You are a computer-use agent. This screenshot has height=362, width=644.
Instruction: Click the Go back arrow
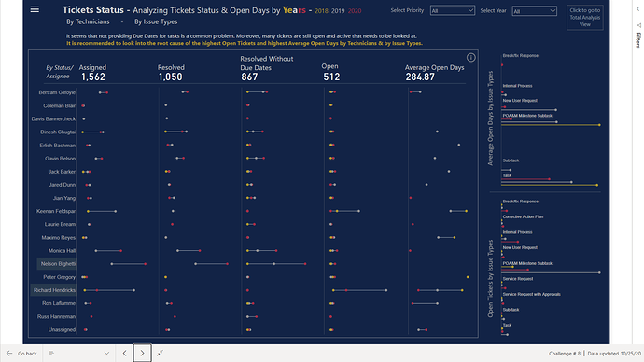coord(9,353)
